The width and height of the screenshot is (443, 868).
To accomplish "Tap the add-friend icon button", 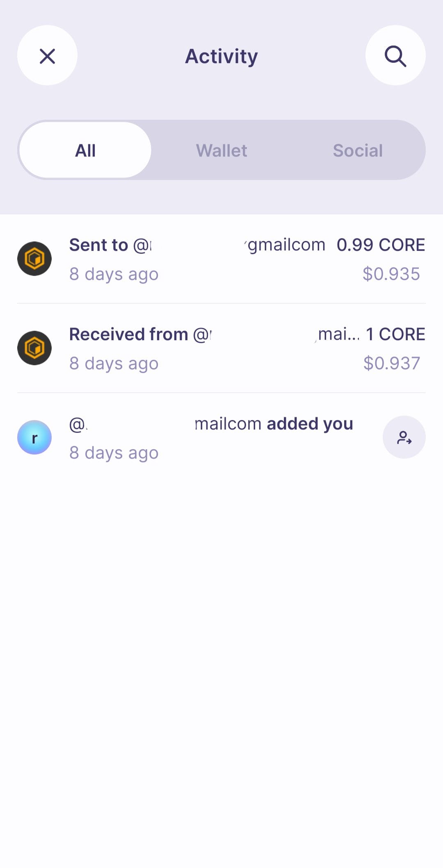I will click(404, 437).
